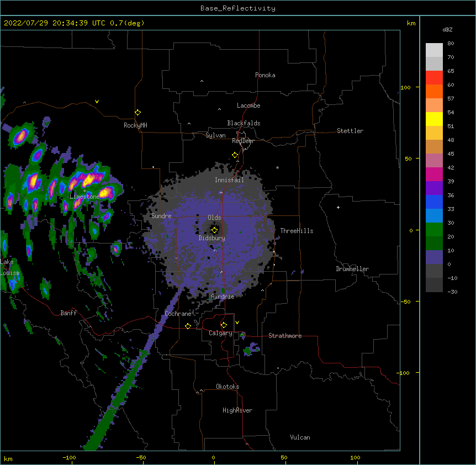Click the caret marker west of Lacombe
The width and height of the screenshot is (476, 465).
219,109
